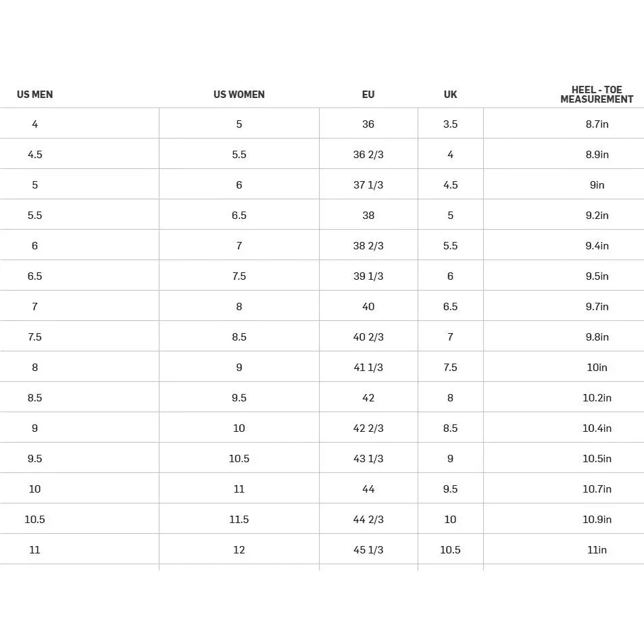Image resolution: width=644 pixels, height=644 pixels.
Task: Select US Women size 6.5 cell
Action: pyautogui.click(x=239, y=215)
